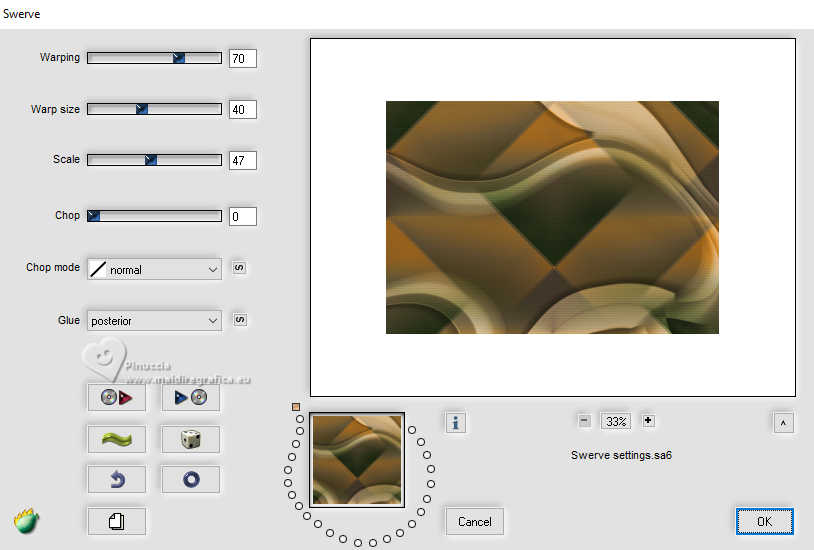Click the load settings disc-and-arrow icon
The image size is (814, 550).
pos(116,398)
